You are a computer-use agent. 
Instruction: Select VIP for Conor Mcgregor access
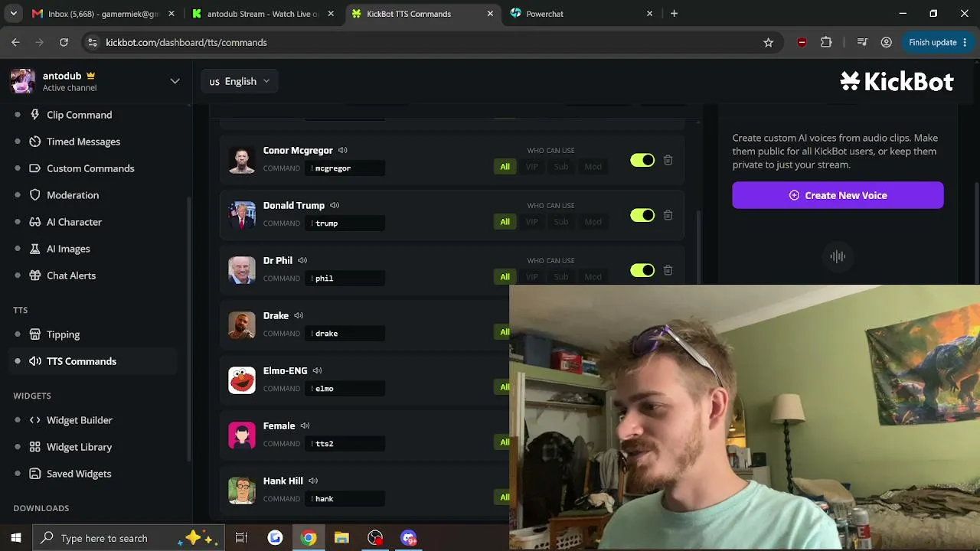pyautogui.click(x=532, y=167)
